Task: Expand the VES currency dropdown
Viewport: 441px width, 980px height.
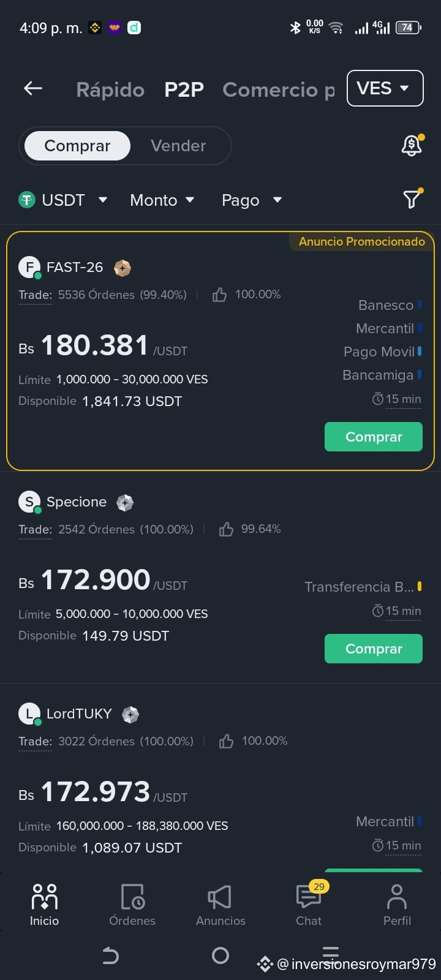Action: pos(385,88)
